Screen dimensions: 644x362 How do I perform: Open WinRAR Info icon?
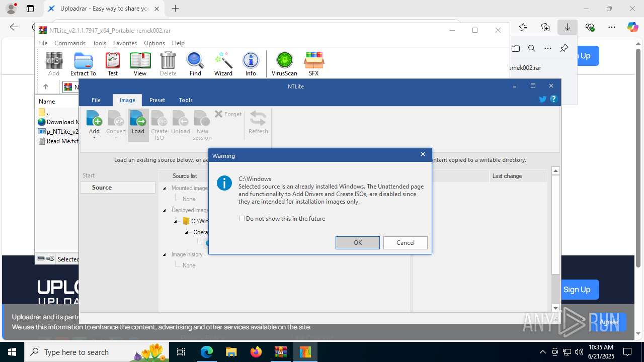coord(251,64)
